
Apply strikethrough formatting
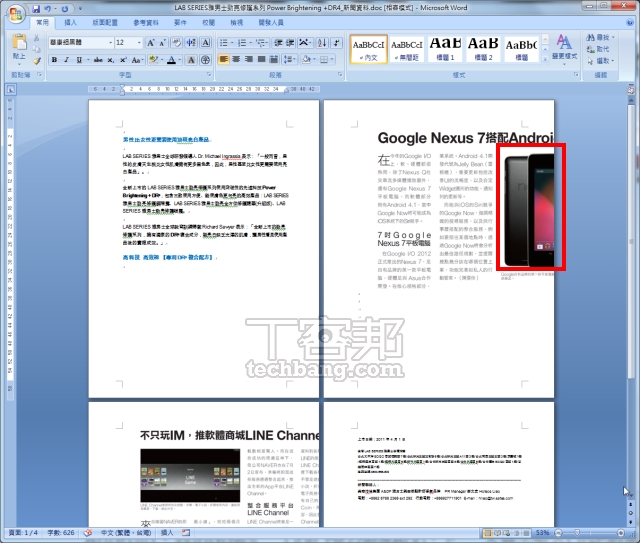click(x=98, y=60)
